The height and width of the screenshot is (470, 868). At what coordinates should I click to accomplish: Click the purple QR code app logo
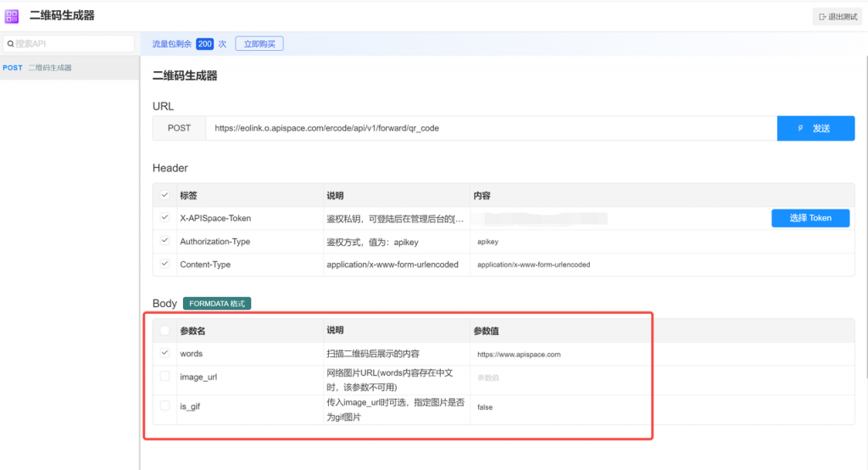[12, 17]
